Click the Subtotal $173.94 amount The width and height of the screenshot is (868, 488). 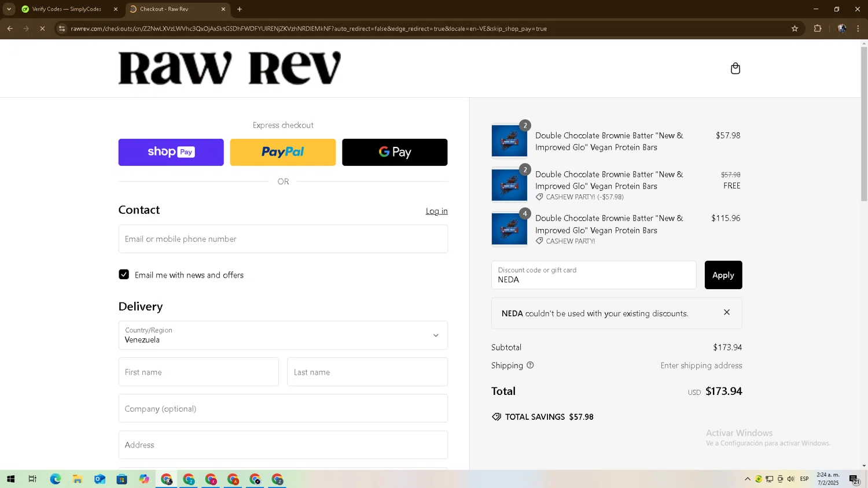[x=727, y=347]
